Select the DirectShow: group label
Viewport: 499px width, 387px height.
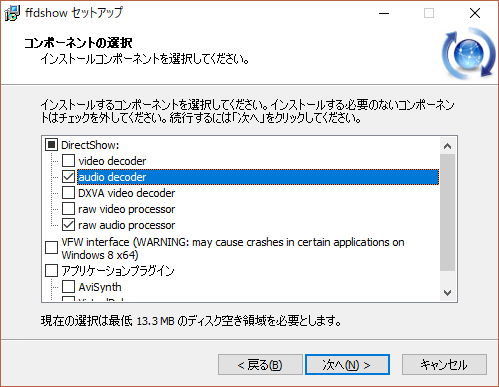coord(90,145)
